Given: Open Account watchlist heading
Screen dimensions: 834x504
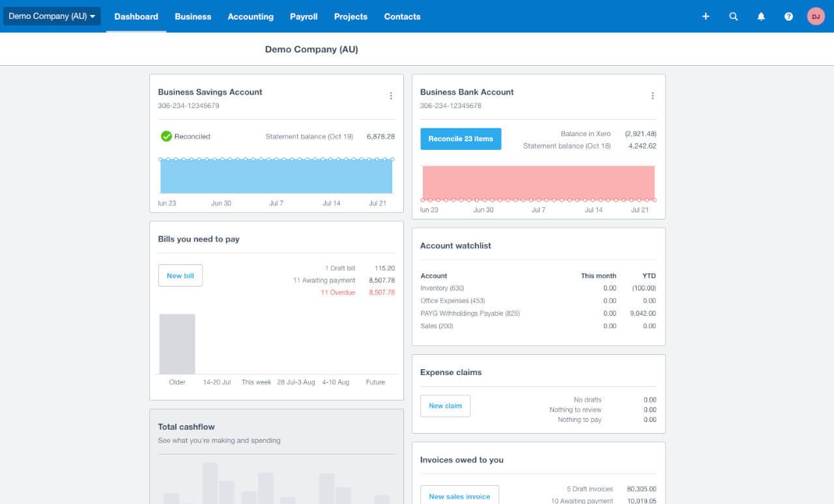Looking at the screenshot, I should click(x=455, y=245).
